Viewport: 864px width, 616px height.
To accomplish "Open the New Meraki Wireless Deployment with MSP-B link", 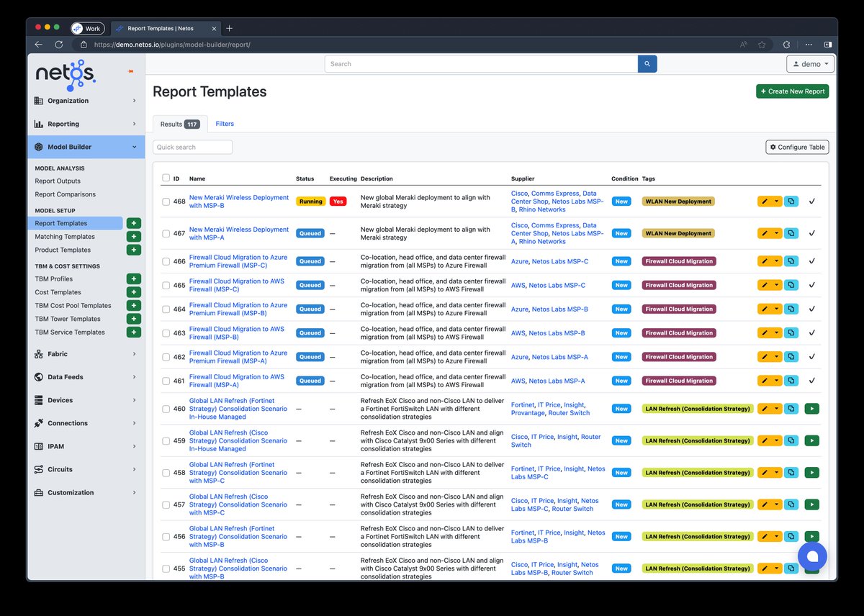I will coord(239,201).
